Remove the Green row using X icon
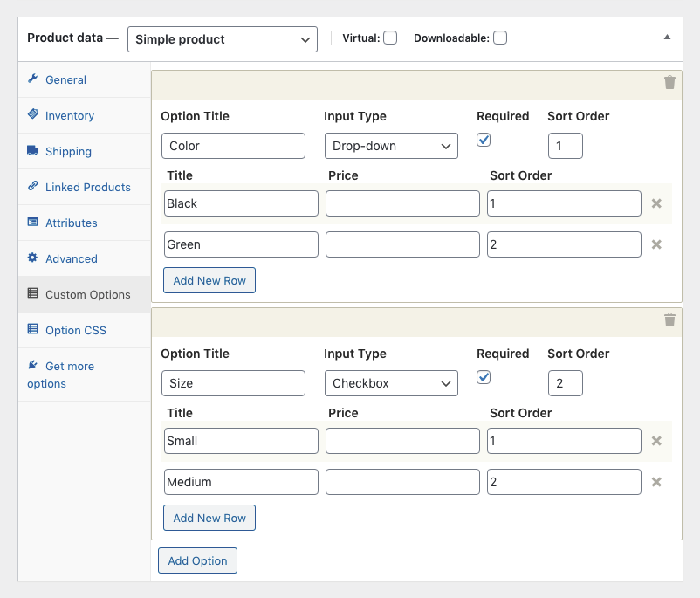The height and width of the screenshot is (598, 700). (656, 244)
